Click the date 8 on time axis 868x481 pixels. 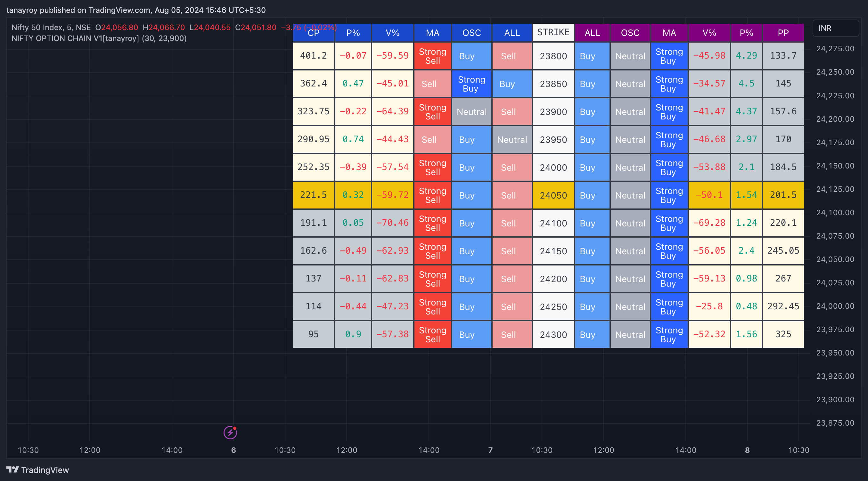(747, 450)
